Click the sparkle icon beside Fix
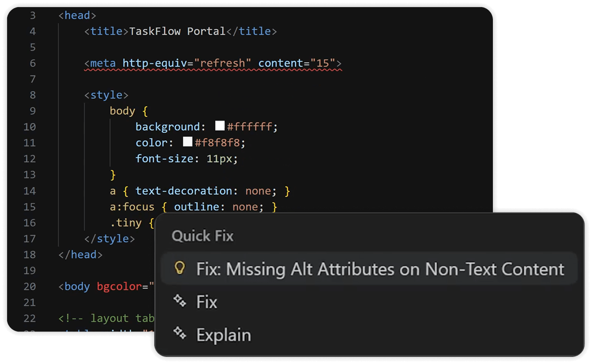 click(180, 301)
